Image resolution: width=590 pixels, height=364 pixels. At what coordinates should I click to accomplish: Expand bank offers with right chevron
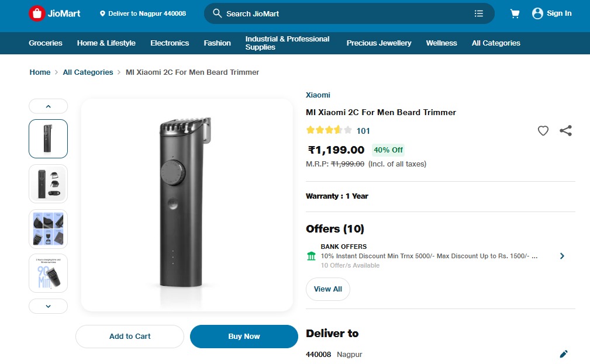(562, 256)
